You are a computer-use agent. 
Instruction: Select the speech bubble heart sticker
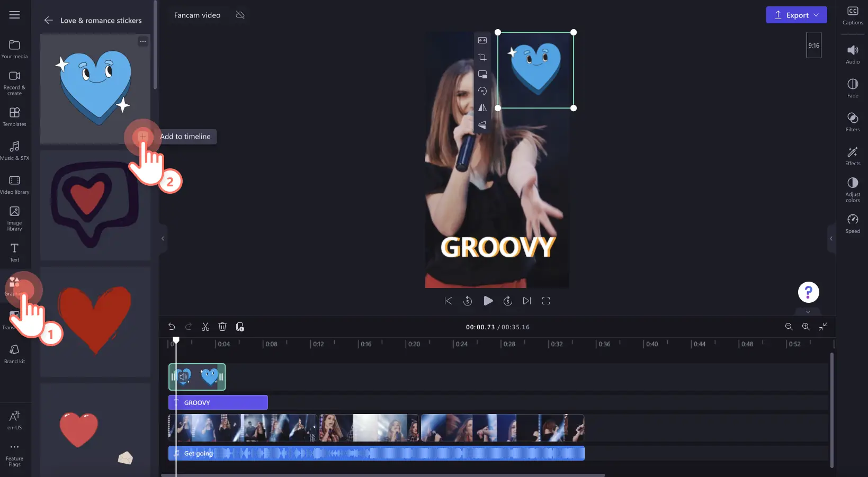coord(95,205)
